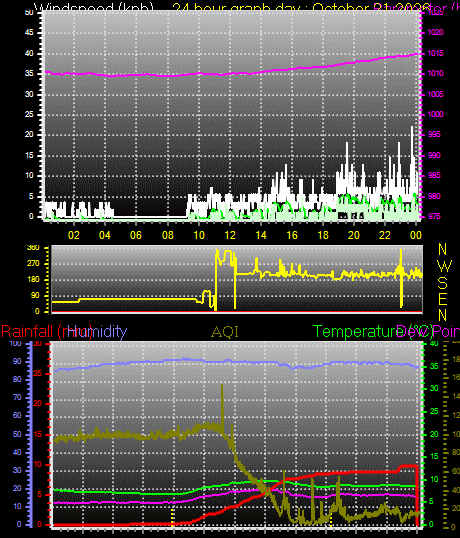460x538 pixels.
Task: Click the E compass letter
Action: (x=443, y=299)
